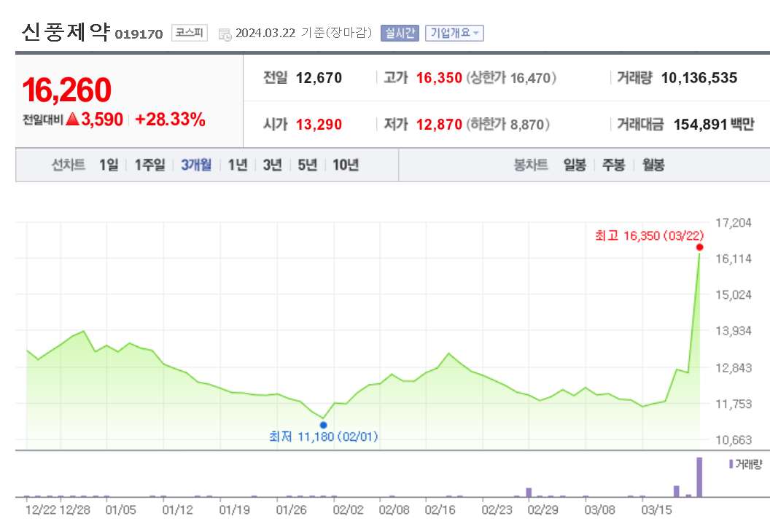
Task: Click the 코스피 market badge
Action: [x=189, y=33]
